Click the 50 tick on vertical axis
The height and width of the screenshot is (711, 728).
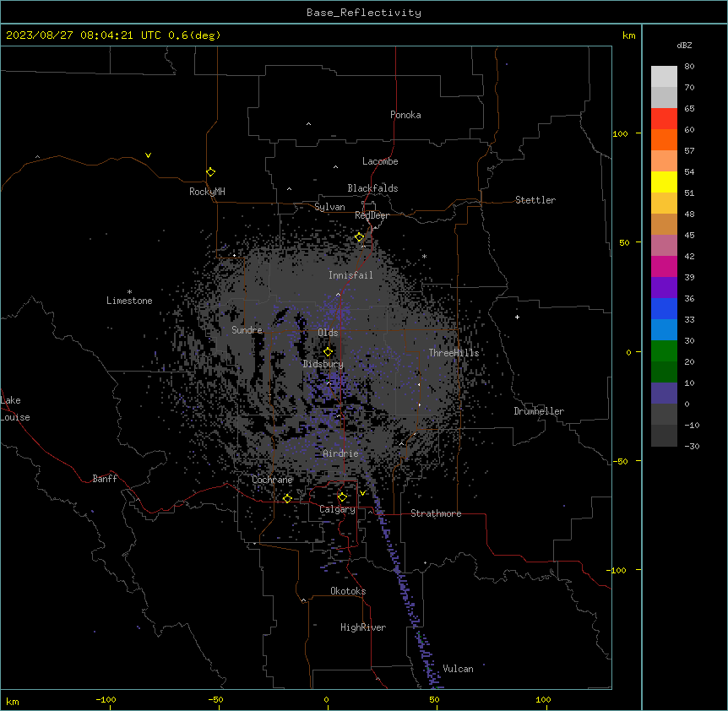click(624, 242)
